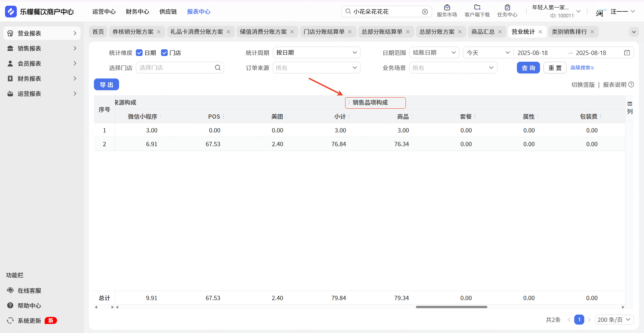The image size is (644, 333).
Task: Click the calendar icon in the date range field
Action: point(627,53)
